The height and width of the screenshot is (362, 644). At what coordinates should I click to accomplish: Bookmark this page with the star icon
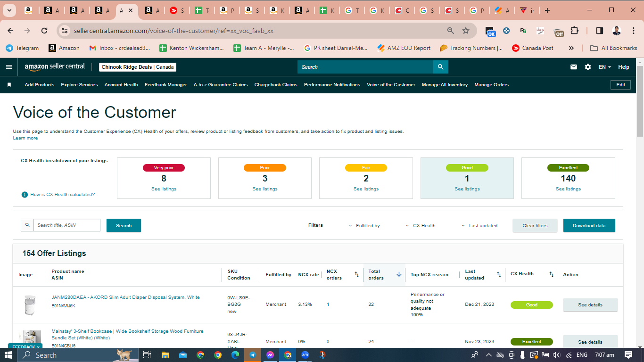(x=466, y=31)
